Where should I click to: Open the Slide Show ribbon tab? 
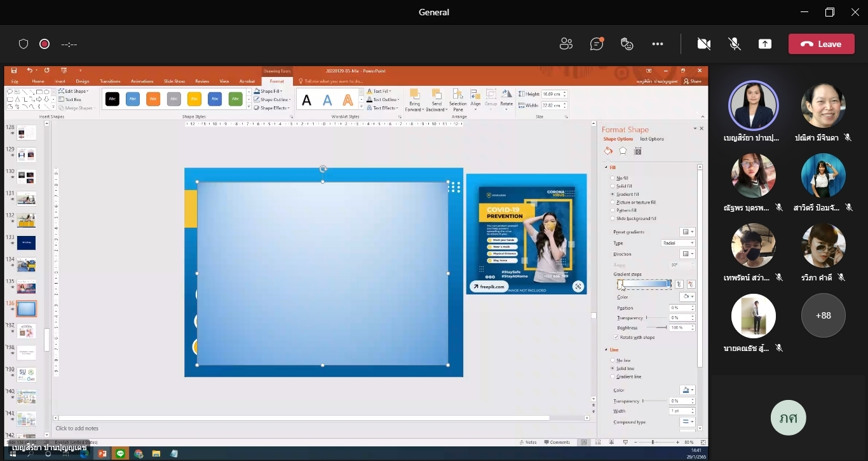174,81
